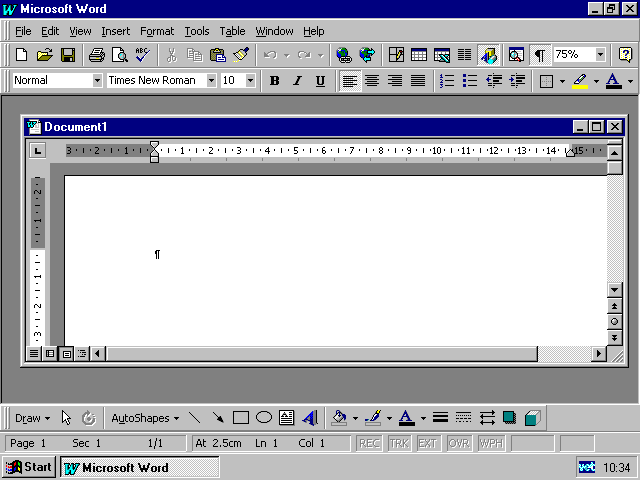The height and width of the screenshot is (480, 640).
Task: Select the Oval drawing tool
Action: (x=264, y=418)
